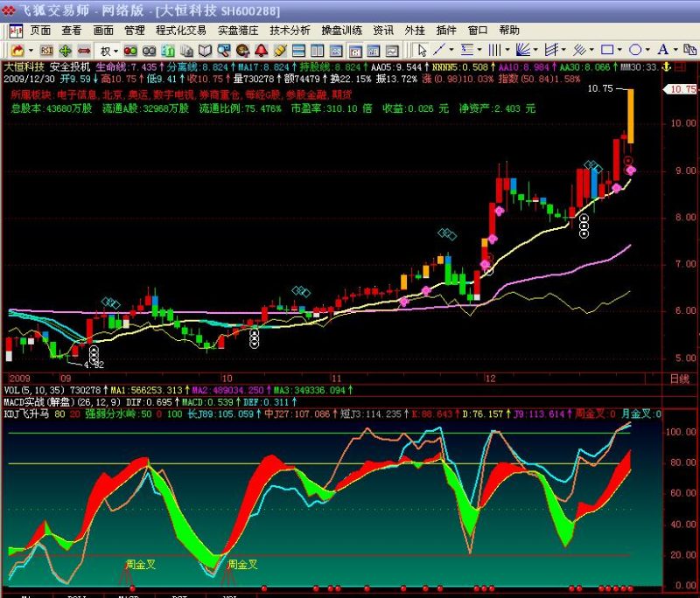700x598 pixels.
Task: Select the arrow pointer cursor tool
Action: point(421,50)
